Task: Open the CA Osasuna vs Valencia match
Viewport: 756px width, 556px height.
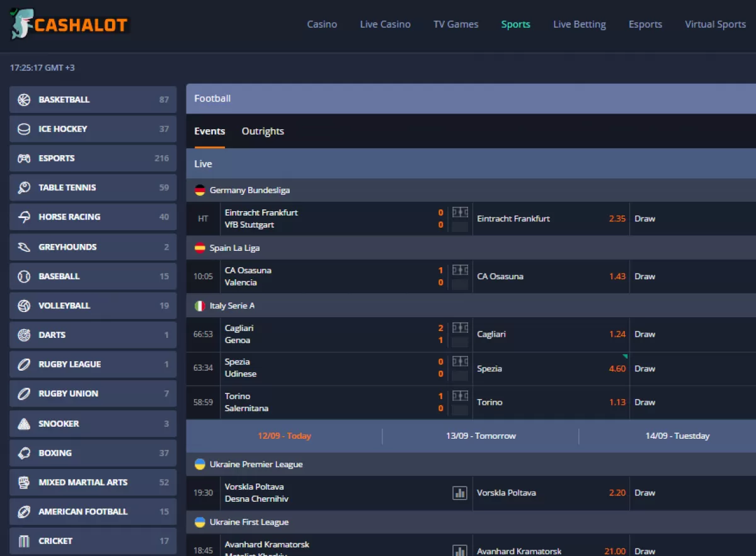Action: [x=248, y=276]
